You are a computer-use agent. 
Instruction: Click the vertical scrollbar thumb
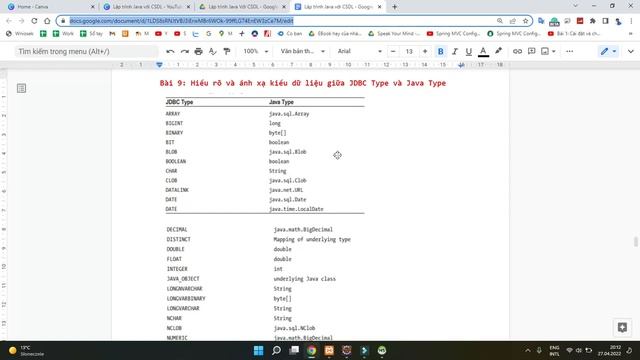tap(636, 242)
